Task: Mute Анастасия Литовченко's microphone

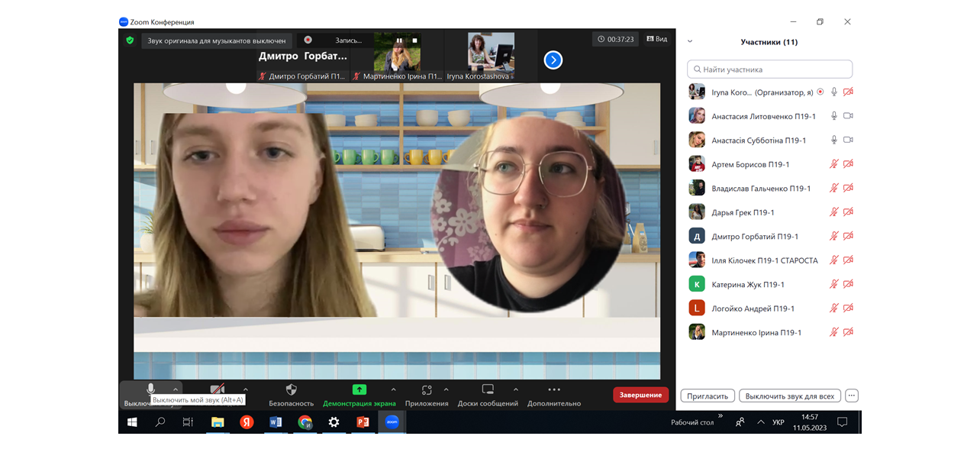Action: [834, 116]
